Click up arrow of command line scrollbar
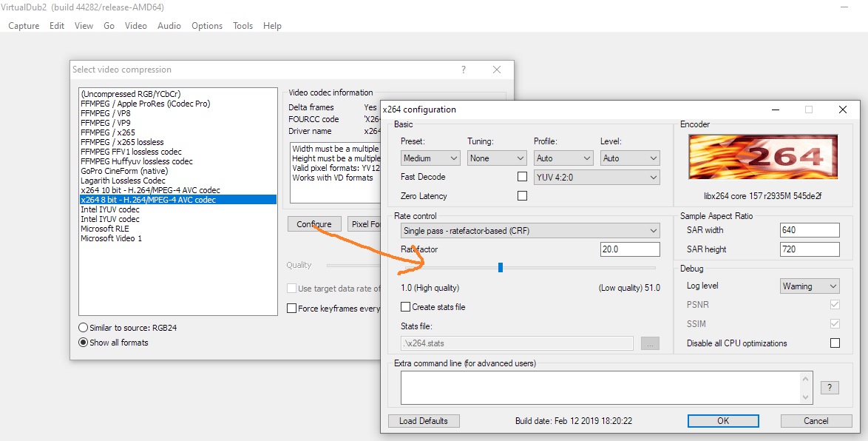Image resolution: width=868 pixels, height=441 pixels. coord(807,378)
